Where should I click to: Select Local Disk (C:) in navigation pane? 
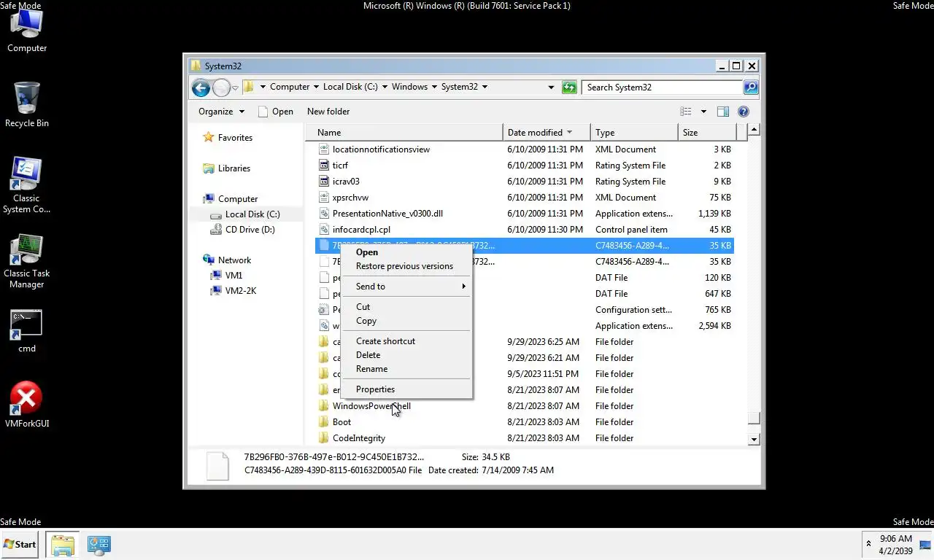click(245, 214)
